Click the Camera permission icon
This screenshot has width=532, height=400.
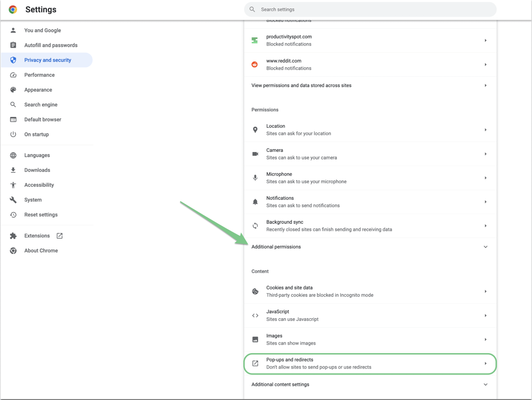(255, 153)
